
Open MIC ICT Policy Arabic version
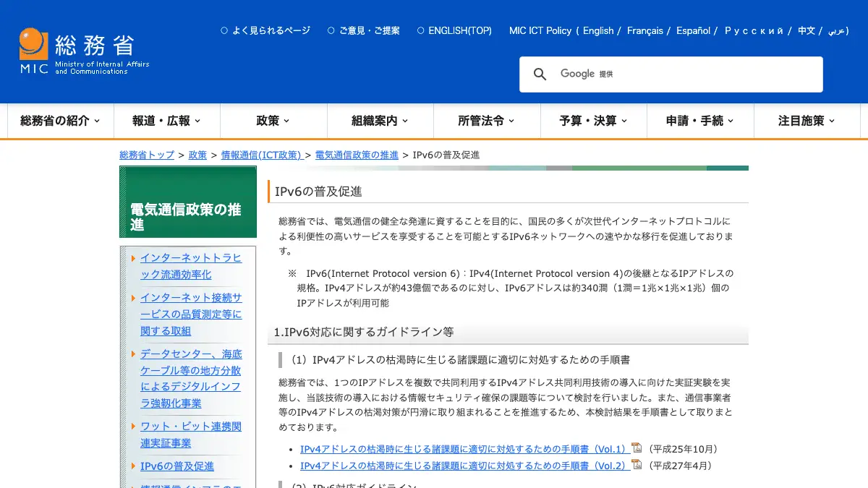838,31
